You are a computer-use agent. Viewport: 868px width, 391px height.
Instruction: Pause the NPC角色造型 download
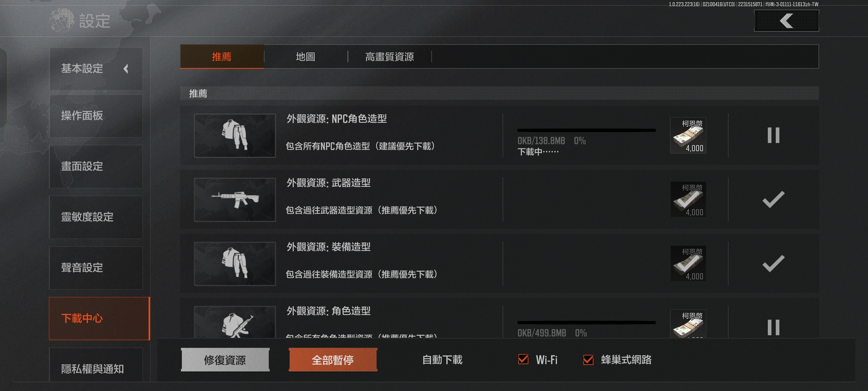point(773,135)
